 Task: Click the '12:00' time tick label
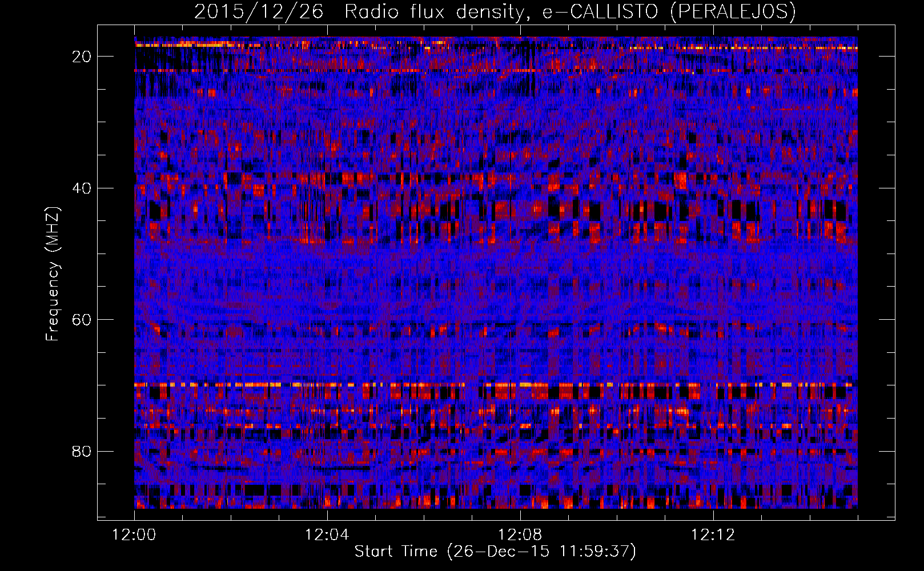coord(134,535)
